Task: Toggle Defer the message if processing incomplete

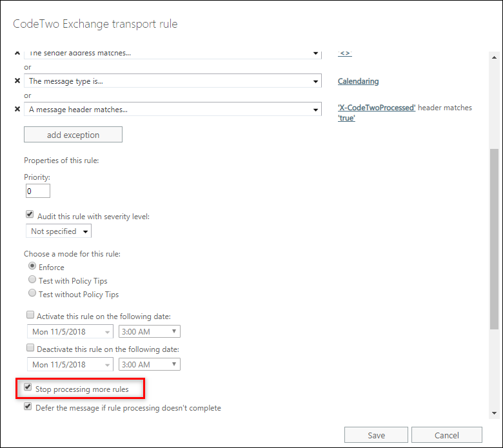Action: pos(28,406)
